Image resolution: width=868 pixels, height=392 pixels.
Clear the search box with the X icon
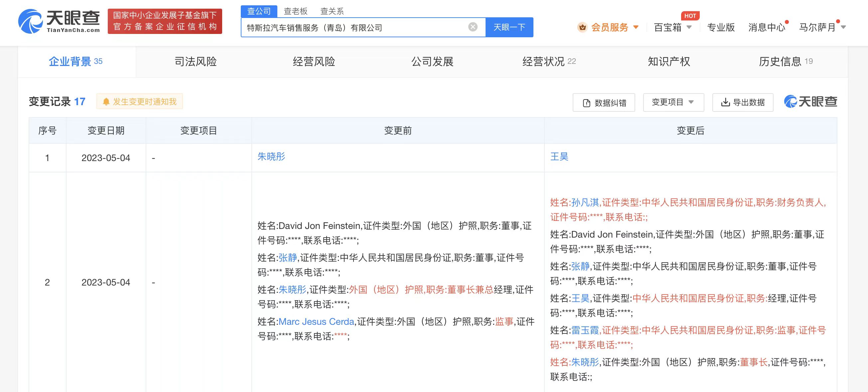click(473, 27)
